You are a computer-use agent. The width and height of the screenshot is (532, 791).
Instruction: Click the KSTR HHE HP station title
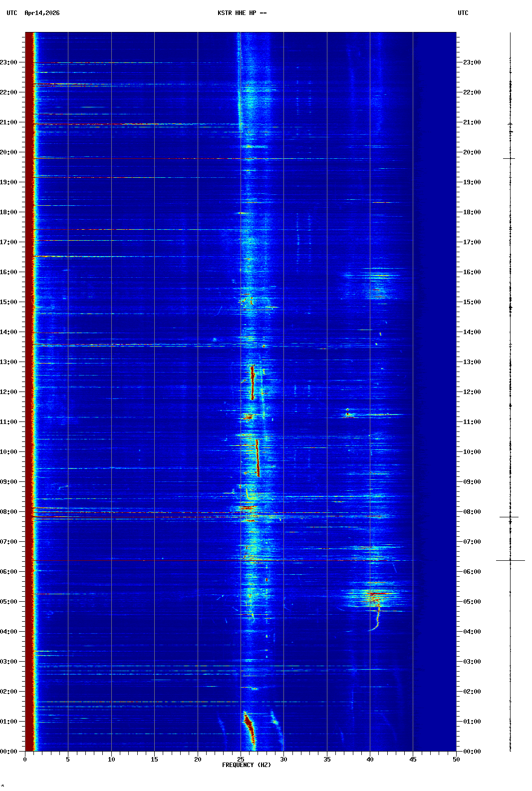click(242, 13)
